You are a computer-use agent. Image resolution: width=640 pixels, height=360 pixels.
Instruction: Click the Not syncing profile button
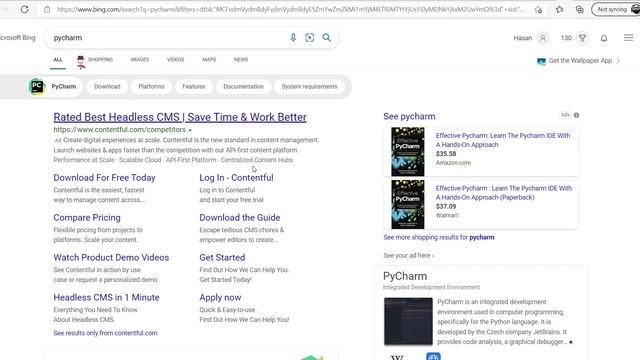[616, 9]
